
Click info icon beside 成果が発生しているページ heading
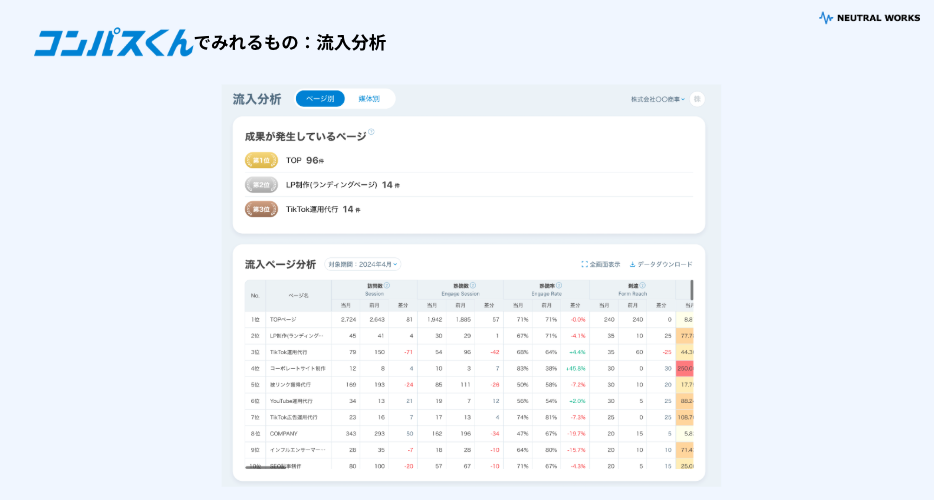tap(371, 132)
